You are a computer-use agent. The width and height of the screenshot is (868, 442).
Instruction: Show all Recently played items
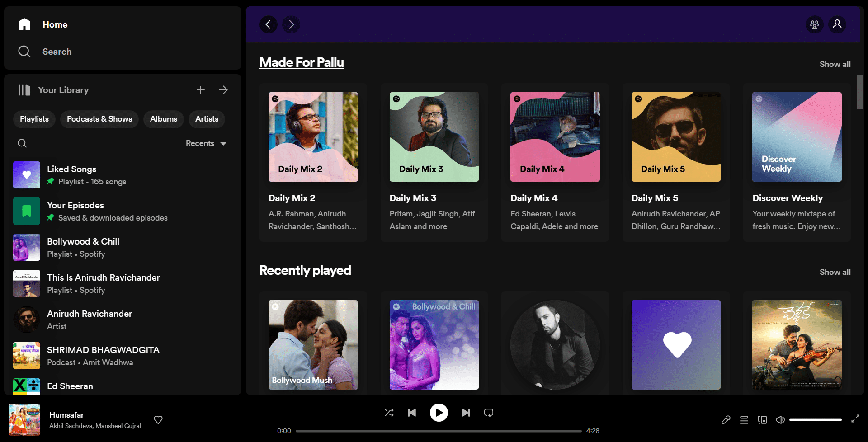tap(835, 272)
